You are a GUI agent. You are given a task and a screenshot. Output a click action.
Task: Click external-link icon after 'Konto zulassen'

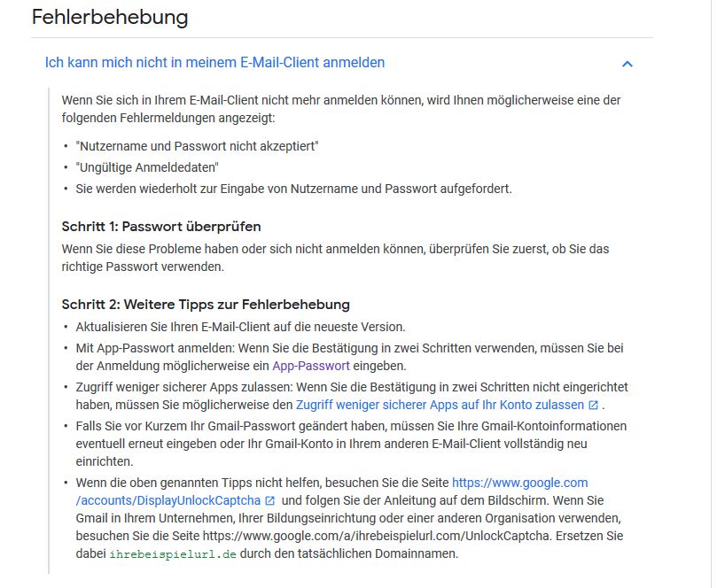click(x=593, y=406)
